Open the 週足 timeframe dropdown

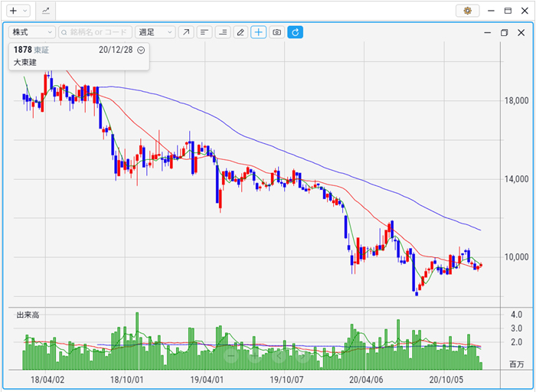(x=154, y=32)
